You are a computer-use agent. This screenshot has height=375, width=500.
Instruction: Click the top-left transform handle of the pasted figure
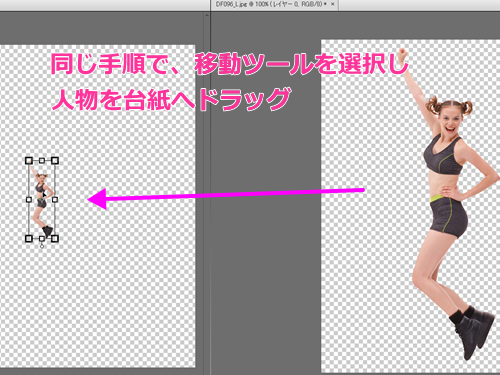[29, 161]
